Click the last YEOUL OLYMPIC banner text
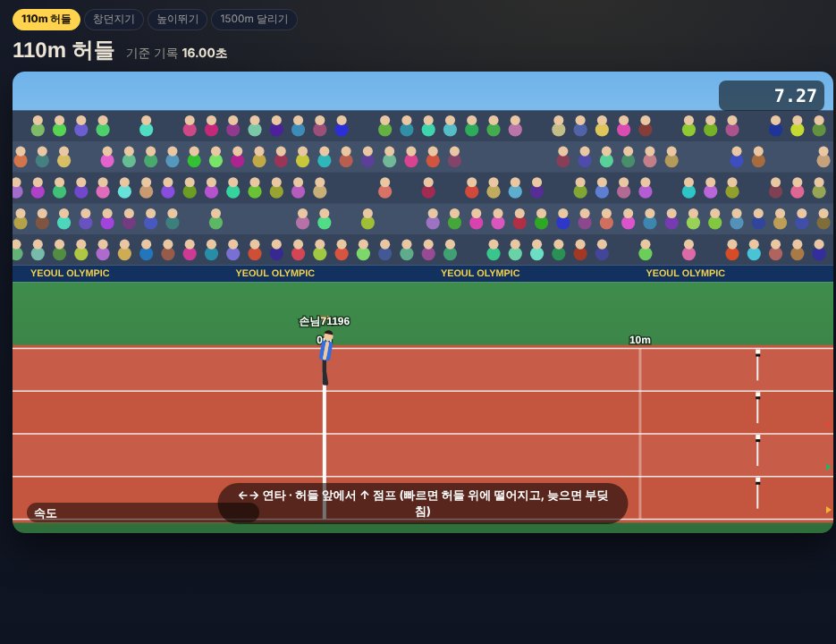This screenshot has height=644, width=836. [685, 273]
